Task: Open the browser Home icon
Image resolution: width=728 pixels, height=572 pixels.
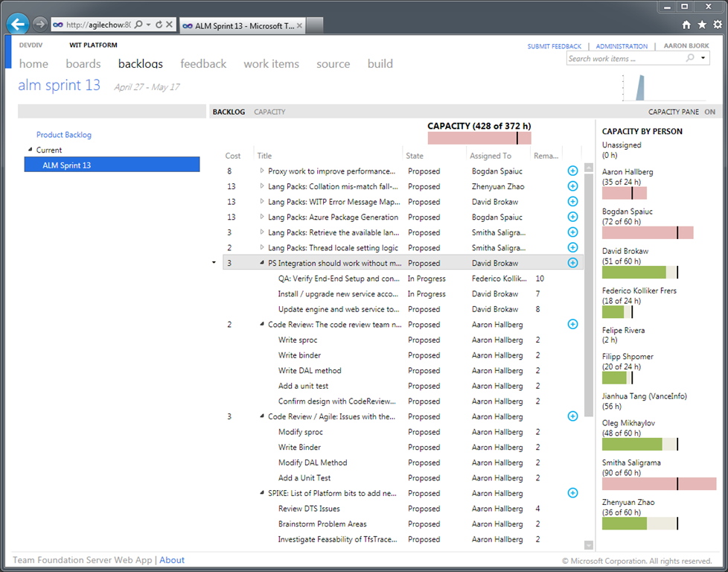Action: pyautogui.click(x=686, y=25)
